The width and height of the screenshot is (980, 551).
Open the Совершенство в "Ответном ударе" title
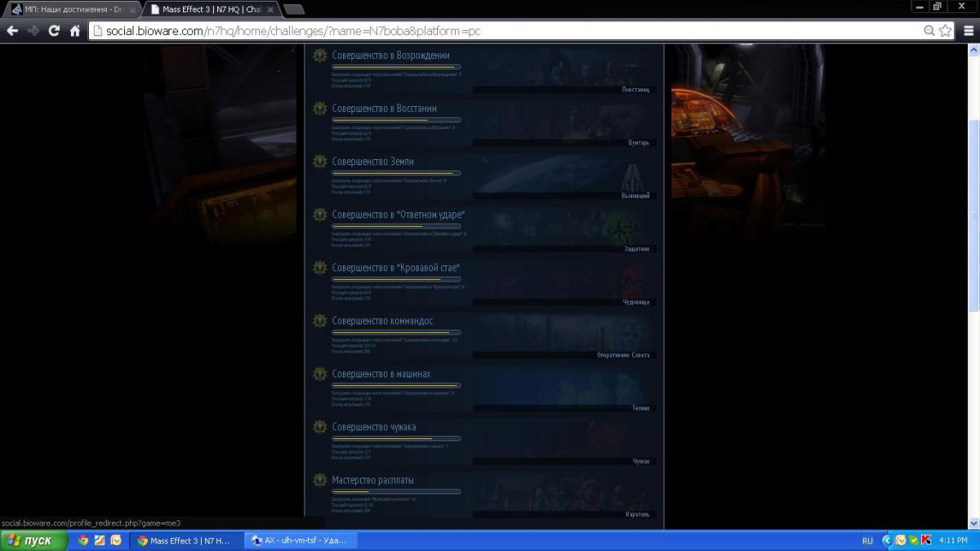(x=399, y=215)
